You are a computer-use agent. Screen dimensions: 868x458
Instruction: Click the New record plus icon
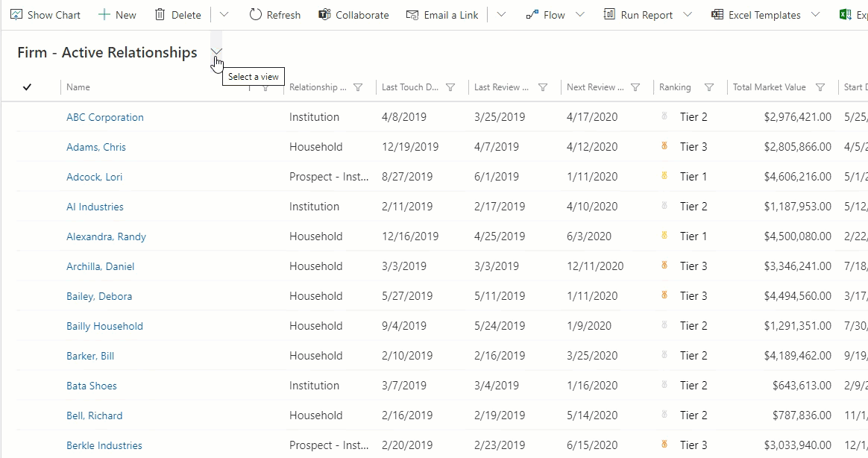tap(104, 15)
